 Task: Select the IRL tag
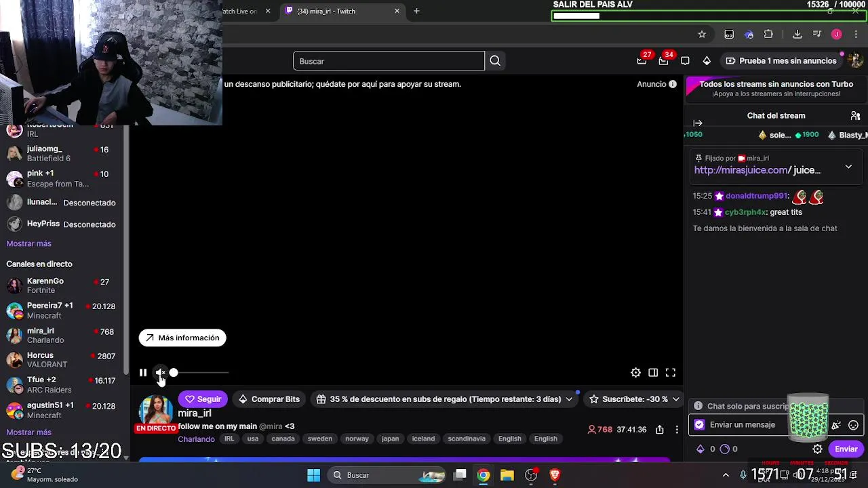click(x=229, y=439)
